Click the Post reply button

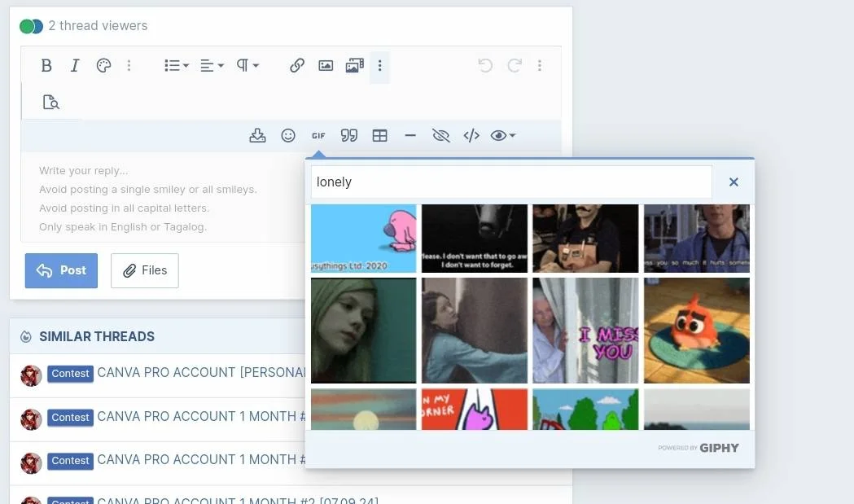(x=61, y=270)
